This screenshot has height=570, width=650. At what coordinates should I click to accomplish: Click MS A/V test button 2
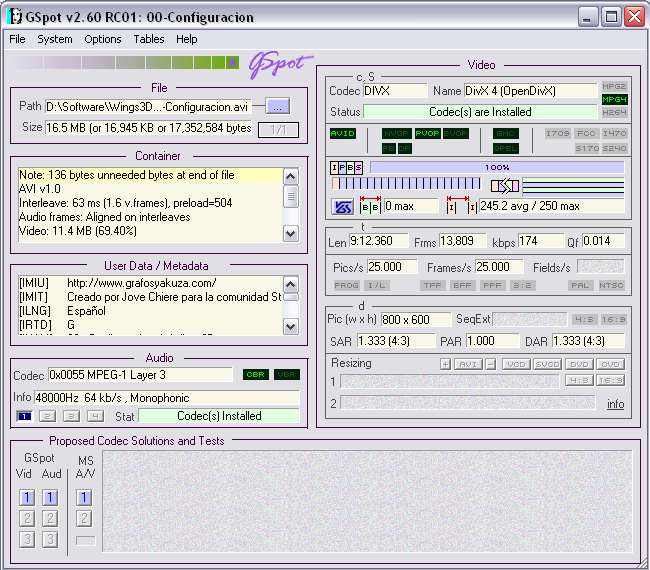[x=84, y=518]
